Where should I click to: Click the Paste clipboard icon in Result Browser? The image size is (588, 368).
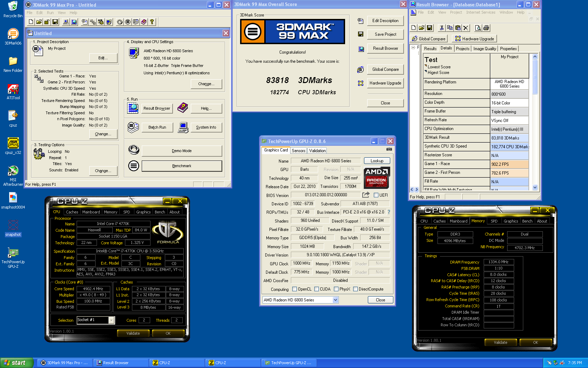[x=458, y=28]
